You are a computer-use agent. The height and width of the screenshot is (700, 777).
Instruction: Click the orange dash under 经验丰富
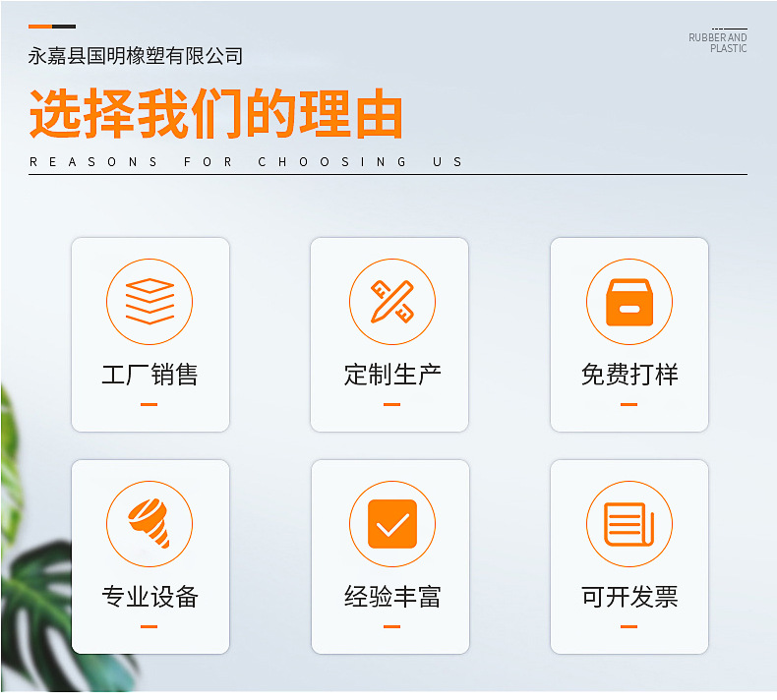(391, 626)
